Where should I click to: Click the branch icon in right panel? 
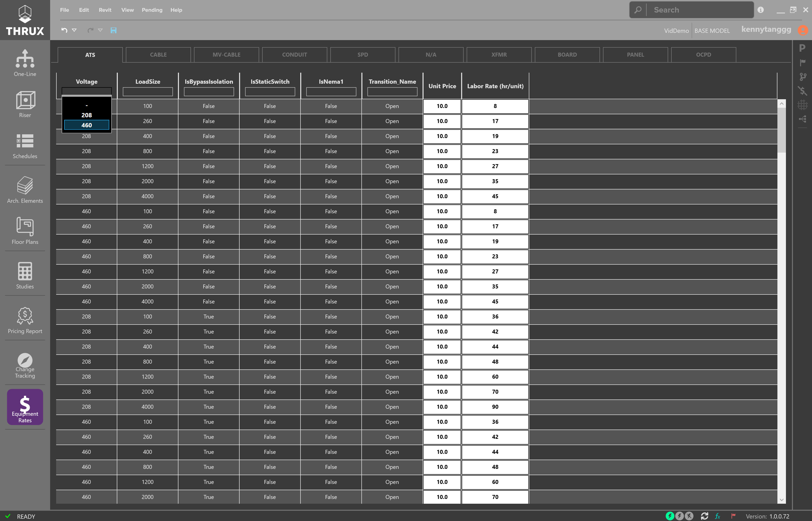pyautogui.click(x=802, y=77)
